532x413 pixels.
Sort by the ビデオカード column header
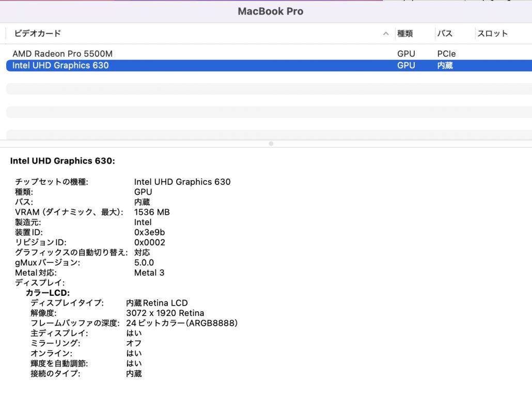point(36,33)
